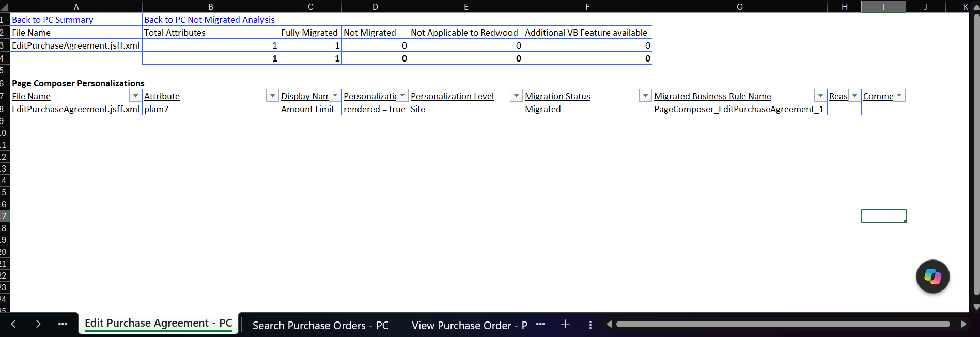Select the File Name cell in row 2
Image resolution: width=980 pixels, height=337 pixels.
point(76,33)
